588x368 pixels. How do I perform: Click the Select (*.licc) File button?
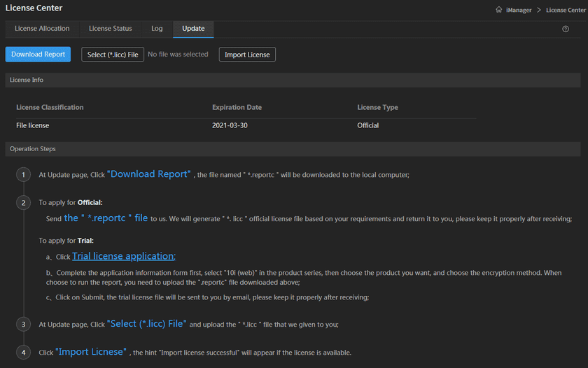tap(113, 55)
